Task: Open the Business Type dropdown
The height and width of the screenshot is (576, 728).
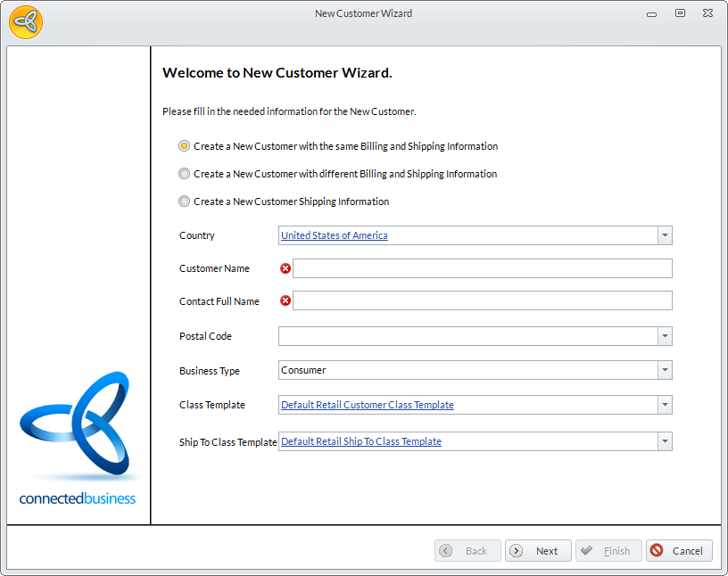Action: [x=665, y=370]
